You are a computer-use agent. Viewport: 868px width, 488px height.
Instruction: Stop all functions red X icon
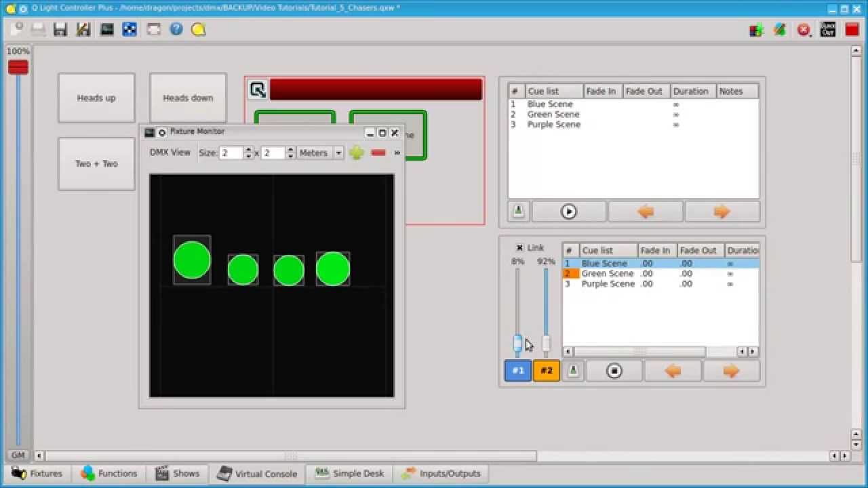804,30
